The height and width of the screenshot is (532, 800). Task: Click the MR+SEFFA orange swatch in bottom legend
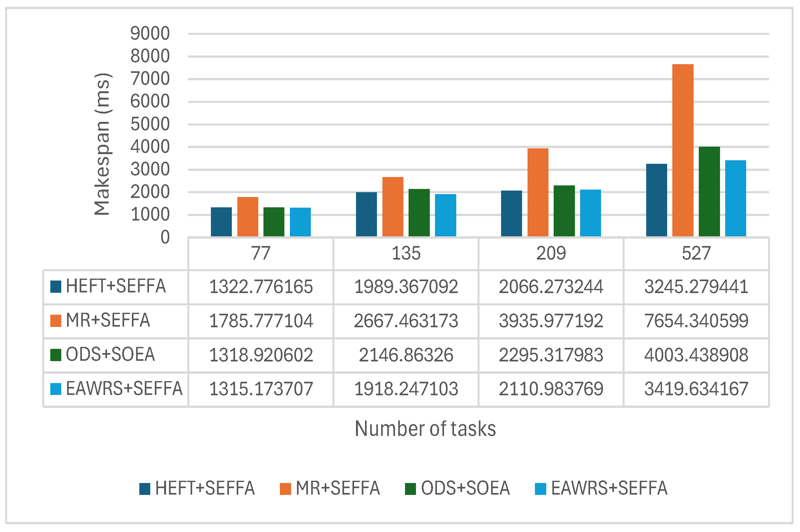[x=285, y=489]
